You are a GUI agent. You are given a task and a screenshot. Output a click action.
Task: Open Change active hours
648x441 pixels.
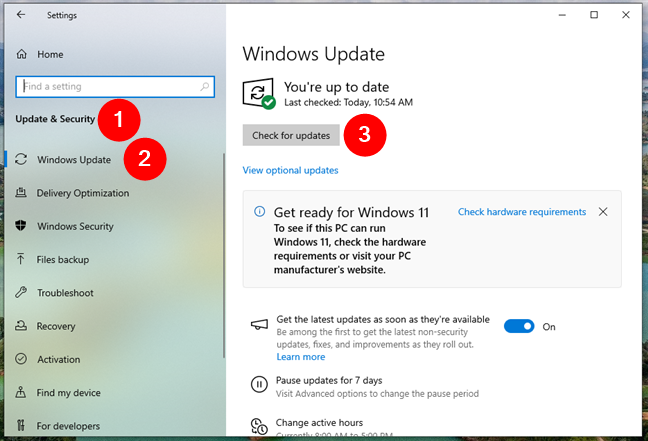click(x=319, y=423)
